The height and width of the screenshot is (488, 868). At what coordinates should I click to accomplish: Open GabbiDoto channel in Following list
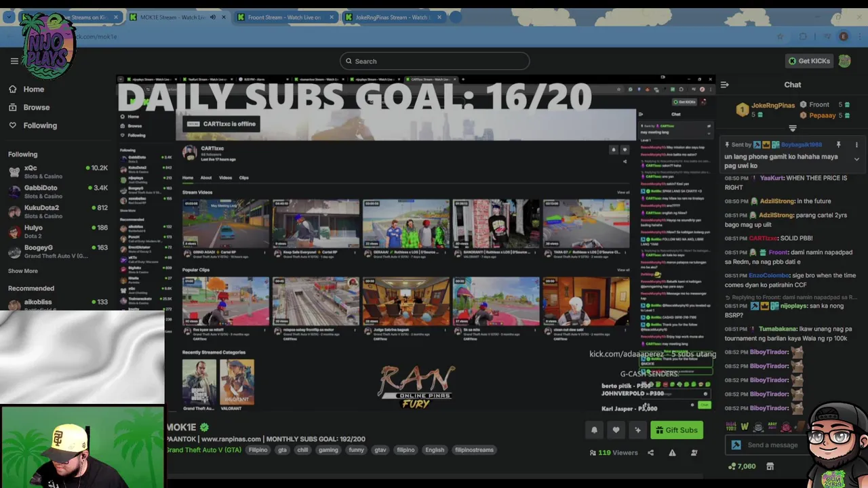pyautogui.click(x=58, y=192)
